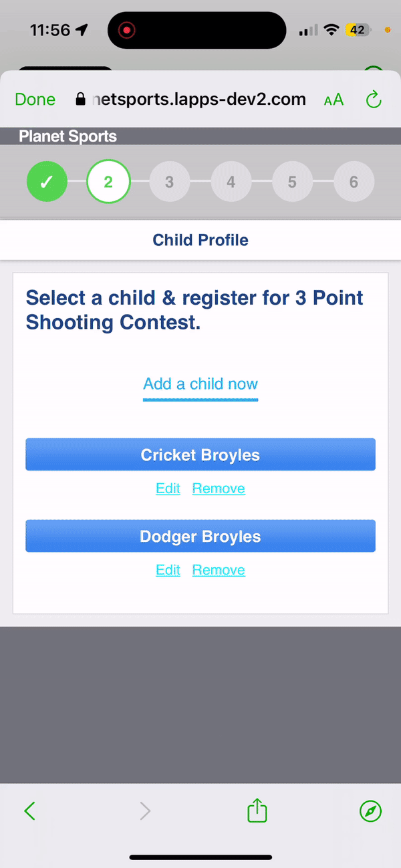Click the Add a child now link
The width and height of the screenshot is (401, 868).
point(200,384)
